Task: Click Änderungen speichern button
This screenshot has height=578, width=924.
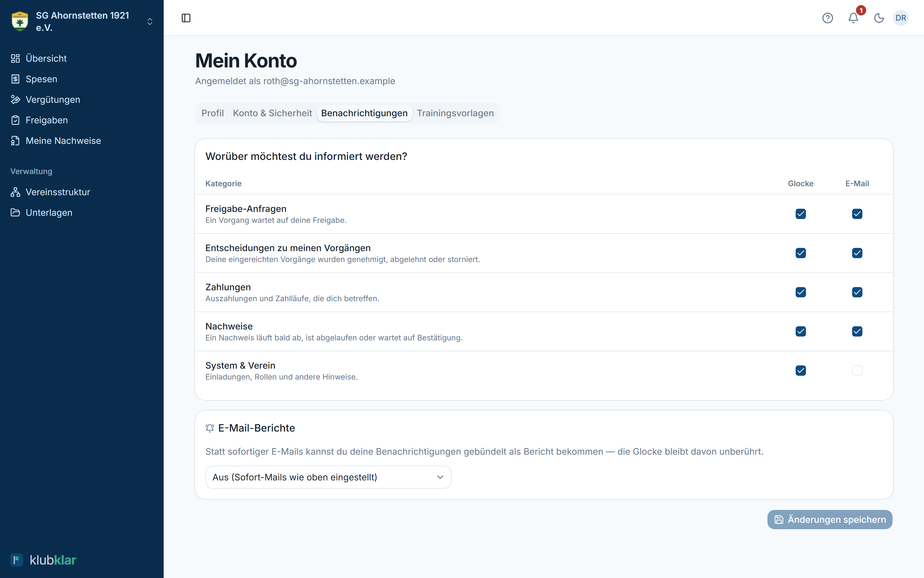Action: (830, 520)
